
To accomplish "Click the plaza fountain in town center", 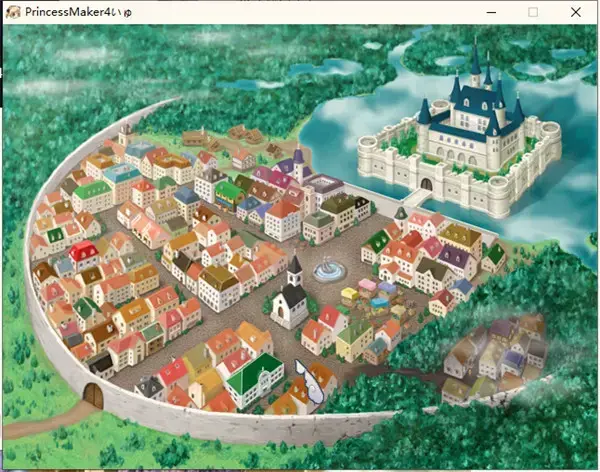I will (329, 269).
